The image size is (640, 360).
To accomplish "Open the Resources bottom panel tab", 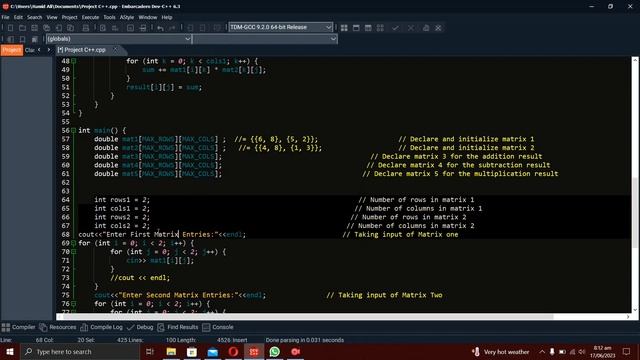I will (x=58, y=327).
